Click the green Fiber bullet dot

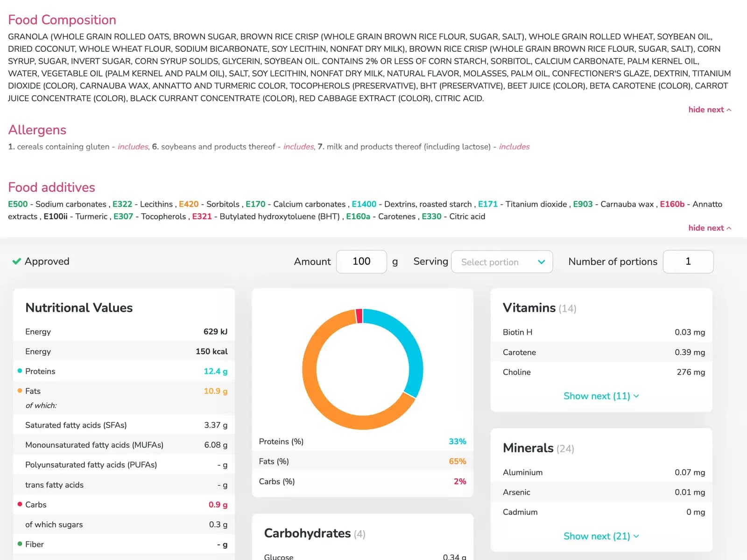click(20, 544)
